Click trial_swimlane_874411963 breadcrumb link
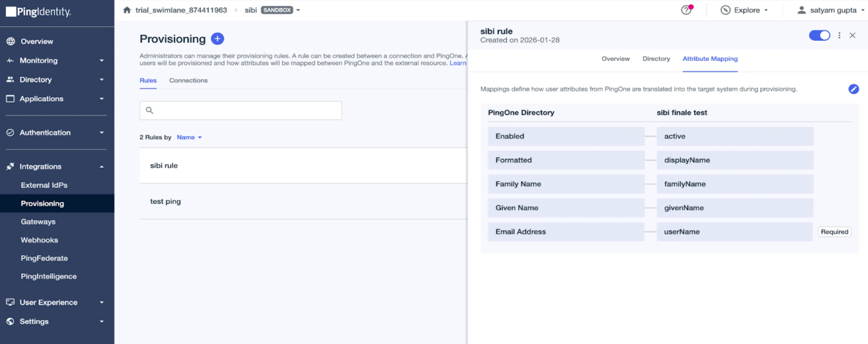This screenshot has height=344, width=868. [181, 10]
